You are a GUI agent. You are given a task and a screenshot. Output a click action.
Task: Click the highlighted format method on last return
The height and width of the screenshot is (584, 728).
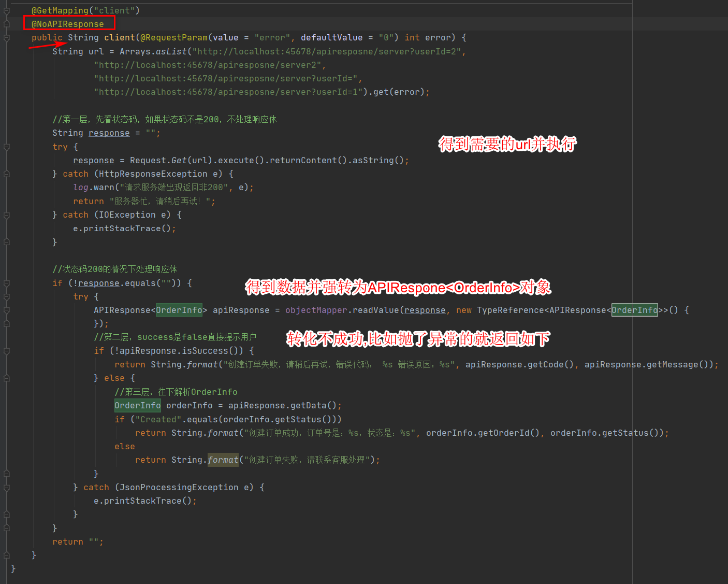click(223, 460)
